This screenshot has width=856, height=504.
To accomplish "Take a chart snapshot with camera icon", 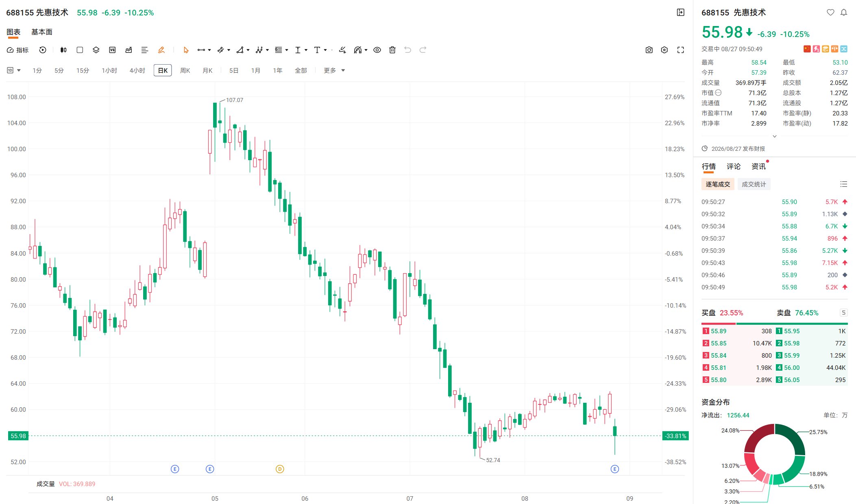I will click(x=649, y=50).
